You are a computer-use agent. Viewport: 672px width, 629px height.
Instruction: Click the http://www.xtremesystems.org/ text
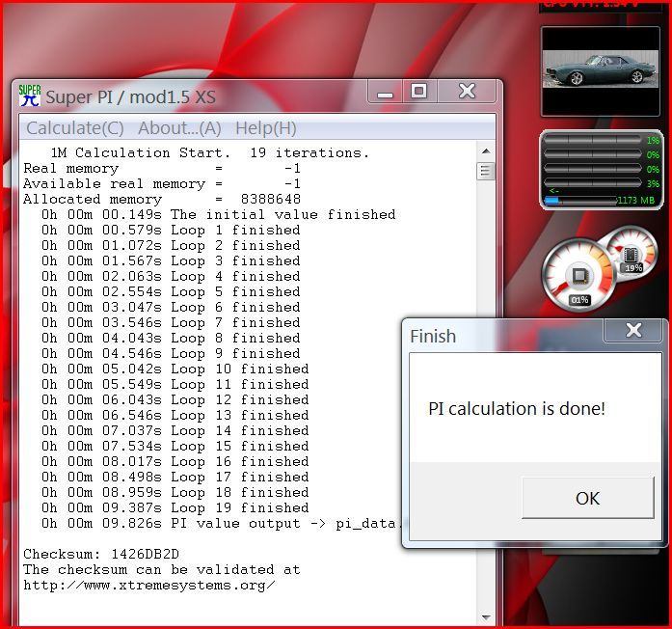pos(149,585)
